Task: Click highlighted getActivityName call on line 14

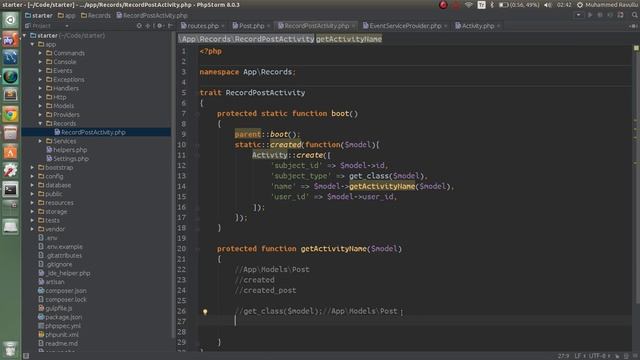Action: click(382, 186)
